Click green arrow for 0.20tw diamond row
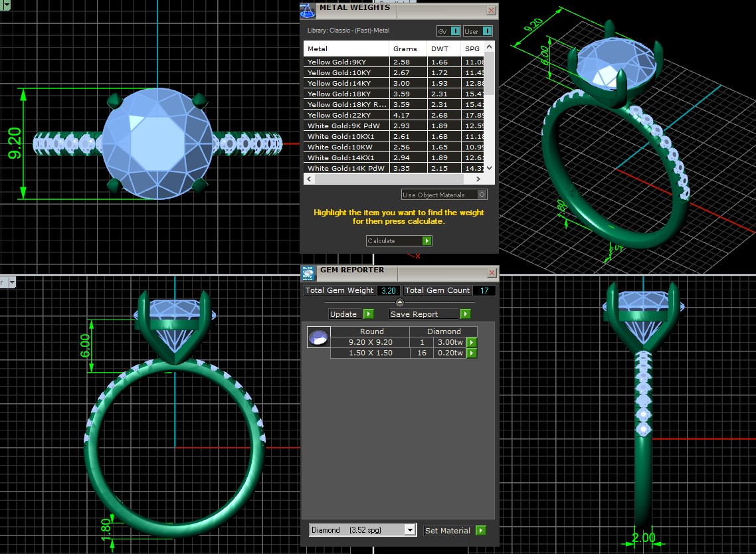This screenshot has height=554, width=756. pos(472,353)
